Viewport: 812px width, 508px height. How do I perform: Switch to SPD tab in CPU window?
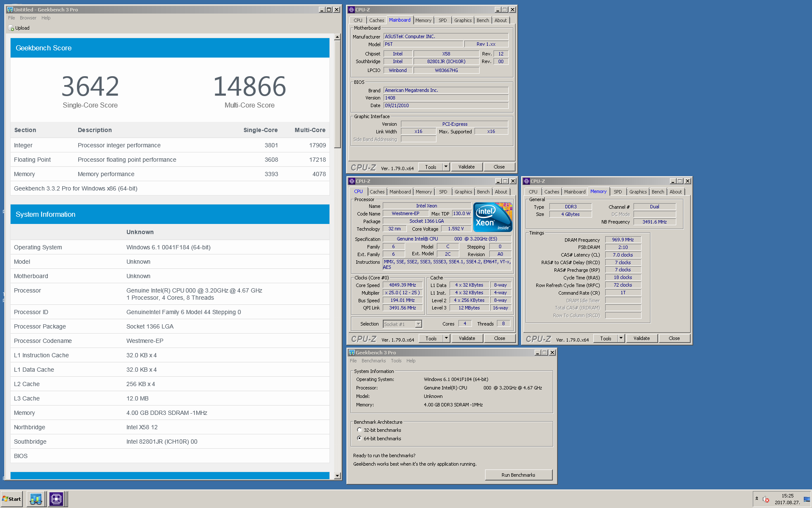(443, 192)
